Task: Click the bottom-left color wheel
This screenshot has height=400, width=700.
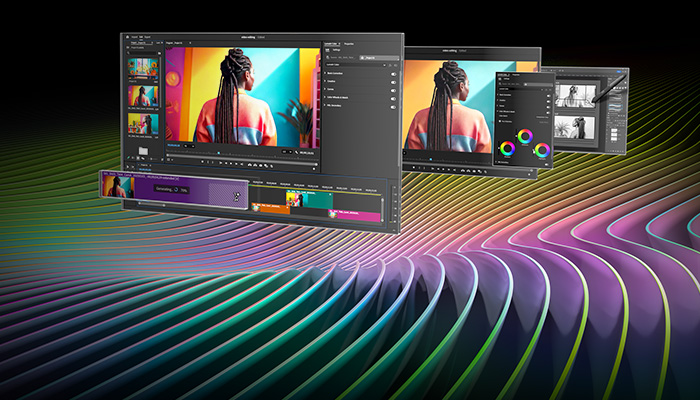Action: pyautogui.click(x=507, y=149)
